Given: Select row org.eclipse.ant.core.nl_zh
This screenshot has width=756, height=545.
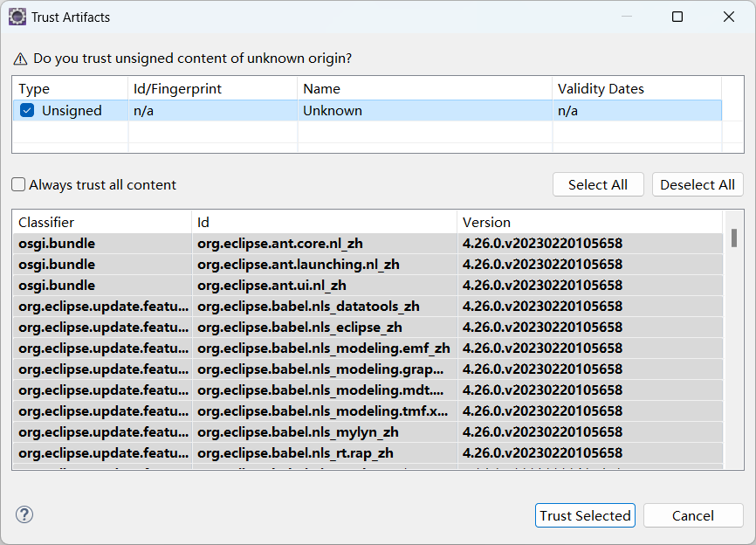Looking at the screenshot, I should coord(368,243).
